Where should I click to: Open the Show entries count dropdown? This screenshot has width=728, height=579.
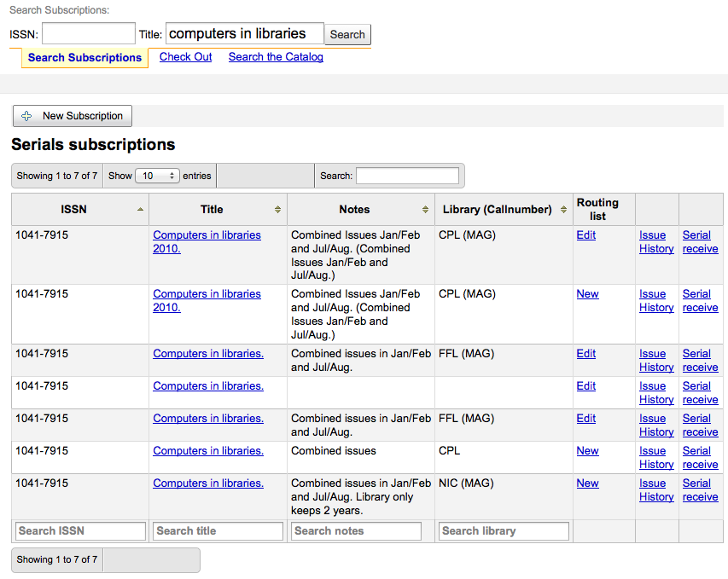[x=157, y=176]
